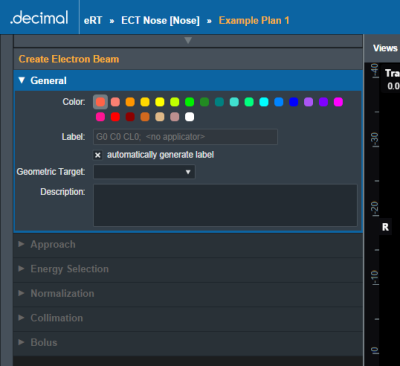Go to eRT breadcrumb link
This screenshot has width=400, height=366.
pyautogui.click(x=93, y=20)
